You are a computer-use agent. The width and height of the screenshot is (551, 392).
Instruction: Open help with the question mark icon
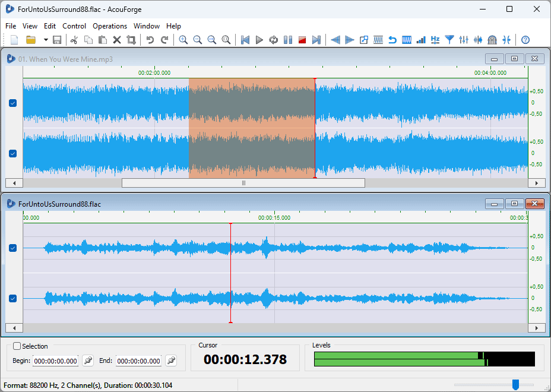[525, 40]
